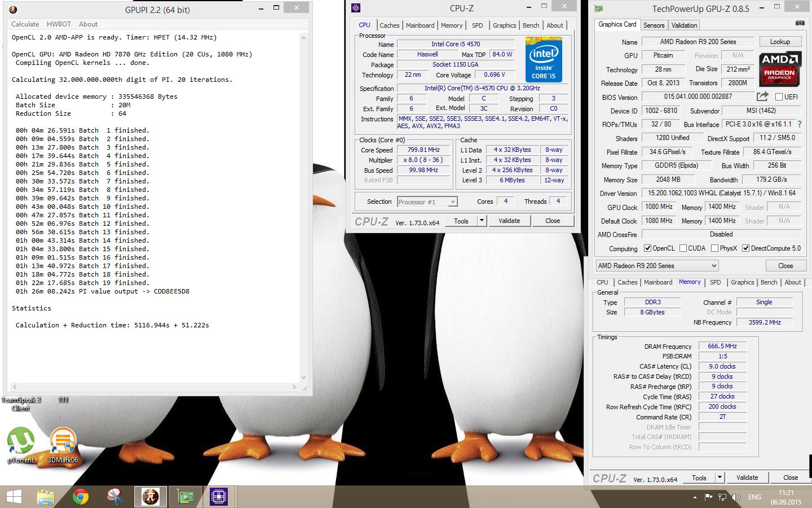Click the CPU-Z title bar chip icon
812x508 pixels.
coord(355,8)
